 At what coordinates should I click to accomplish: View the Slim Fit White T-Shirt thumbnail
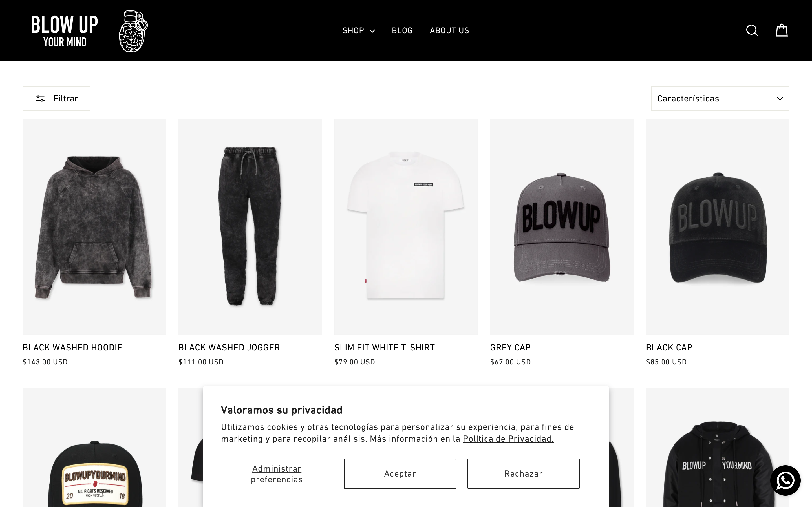406,227
